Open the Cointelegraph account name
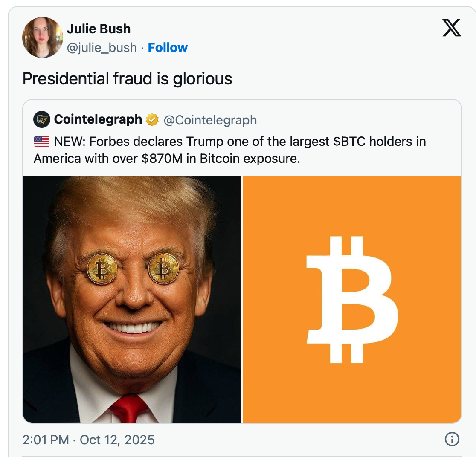Viewport: 476px width, 457px height. click(98, 119)
